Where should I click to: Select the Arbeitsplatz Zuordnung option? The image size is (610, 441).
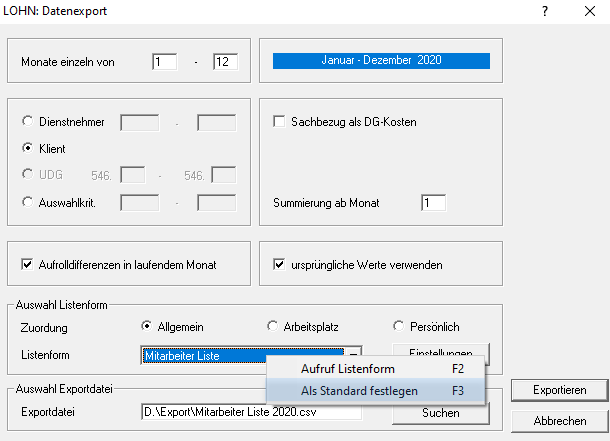pos(273,326)
